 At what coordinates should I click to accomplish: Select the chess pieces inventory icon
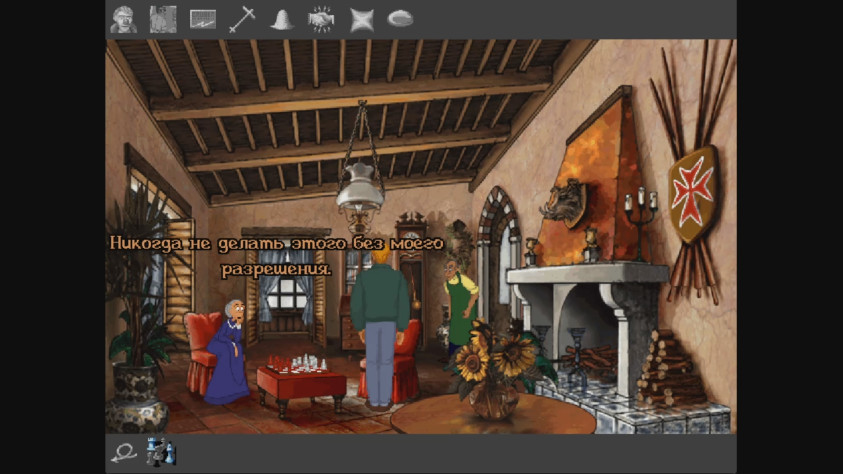point(161,451)
